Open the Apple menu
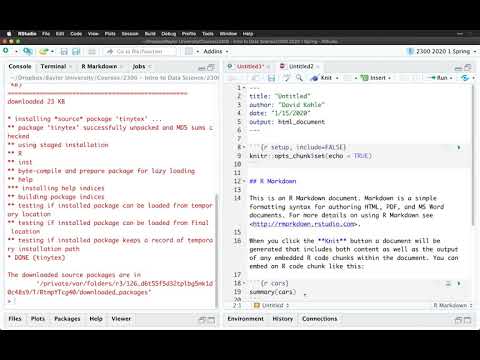The height and width of the screenshot is (360, 480). 9,34
